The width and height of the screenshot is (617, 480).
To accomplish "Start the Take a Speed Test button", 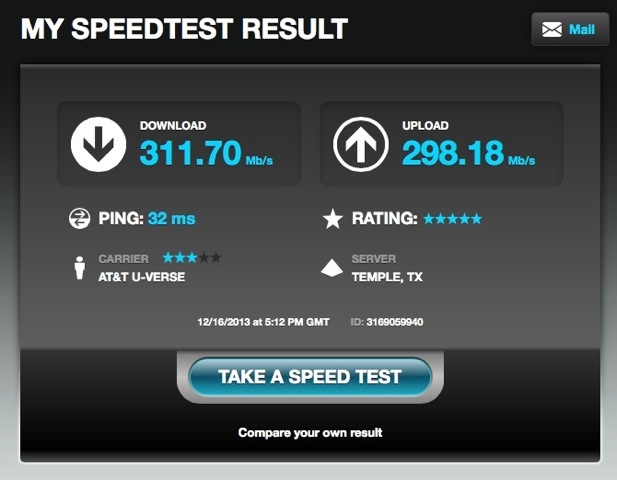I will [x=310, y=377].
